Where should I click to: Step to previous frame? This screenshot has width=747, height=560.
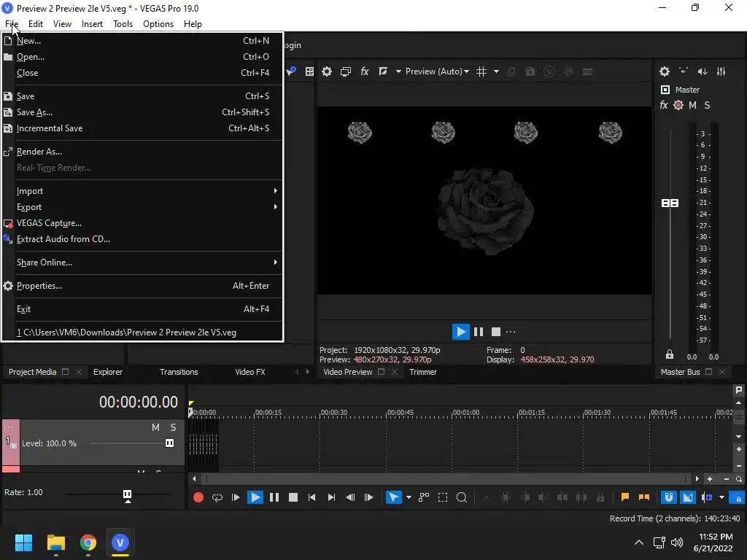tap(350, 497)
